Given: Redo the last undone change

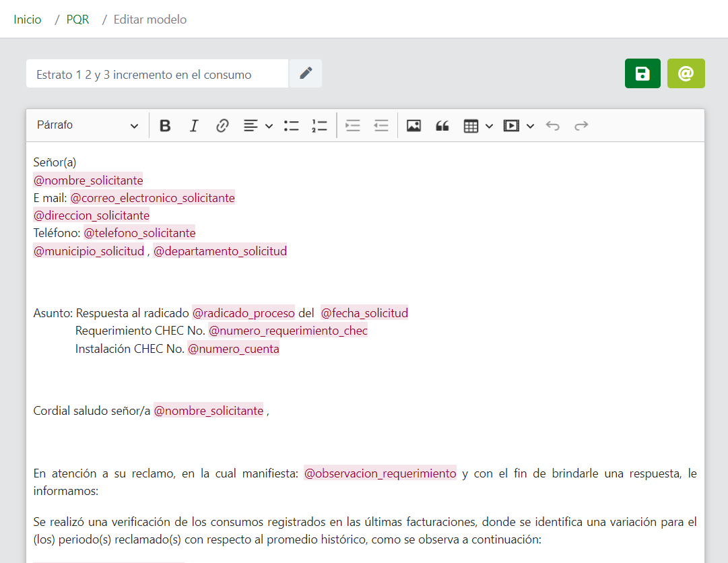Looking at the screenshot, I should pos(581,126).
